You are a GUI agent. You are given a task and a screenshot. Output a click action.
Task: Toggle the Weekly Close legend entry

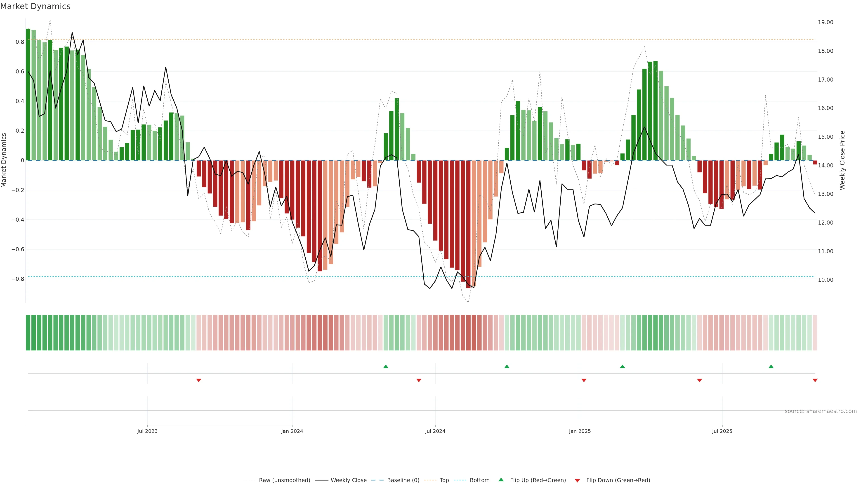[348, 480]
